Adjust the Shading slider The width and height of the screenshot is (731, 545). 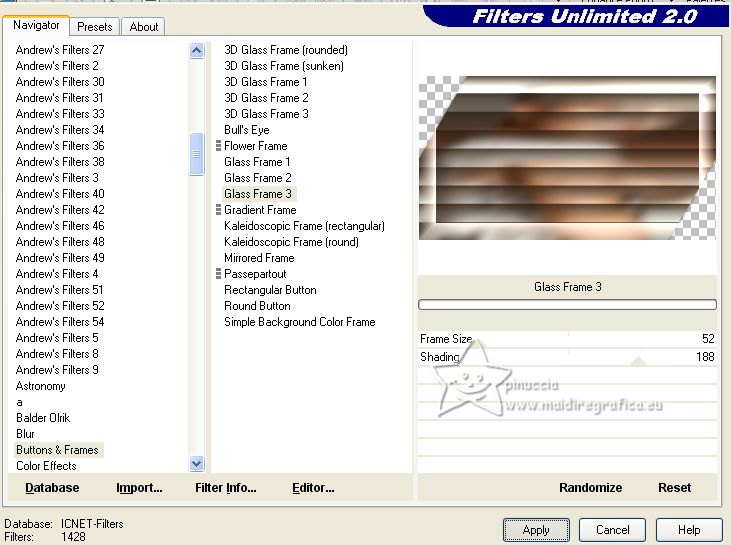[x=567, y=357]
